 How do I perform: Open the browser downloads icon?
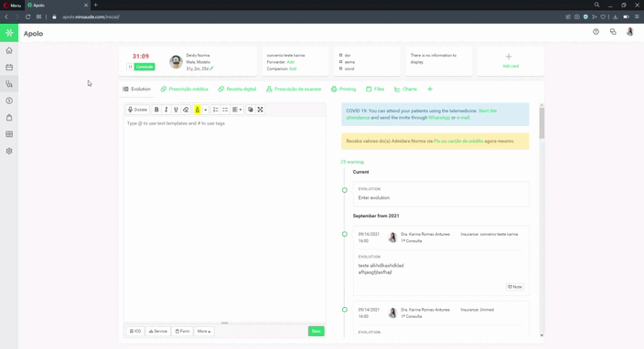coord(615,16)
